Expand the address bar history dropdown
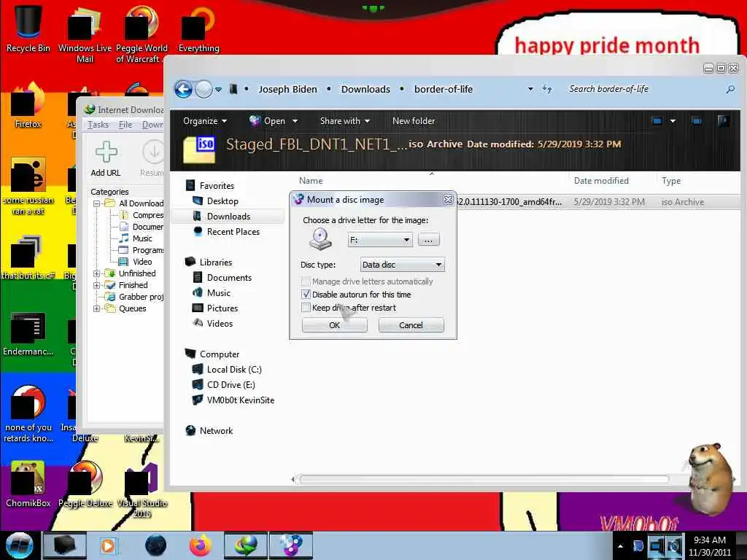 pyautogui.click(x=530, y=89)
